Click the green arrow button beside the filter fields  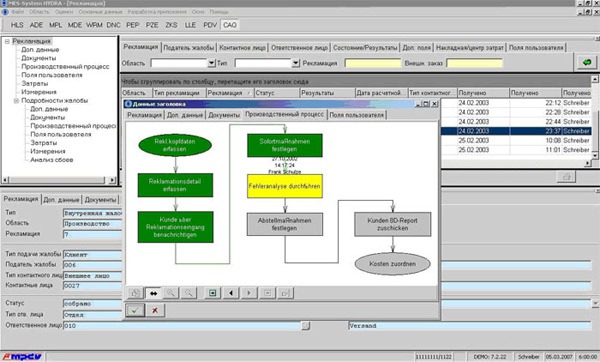coord(587,62)
